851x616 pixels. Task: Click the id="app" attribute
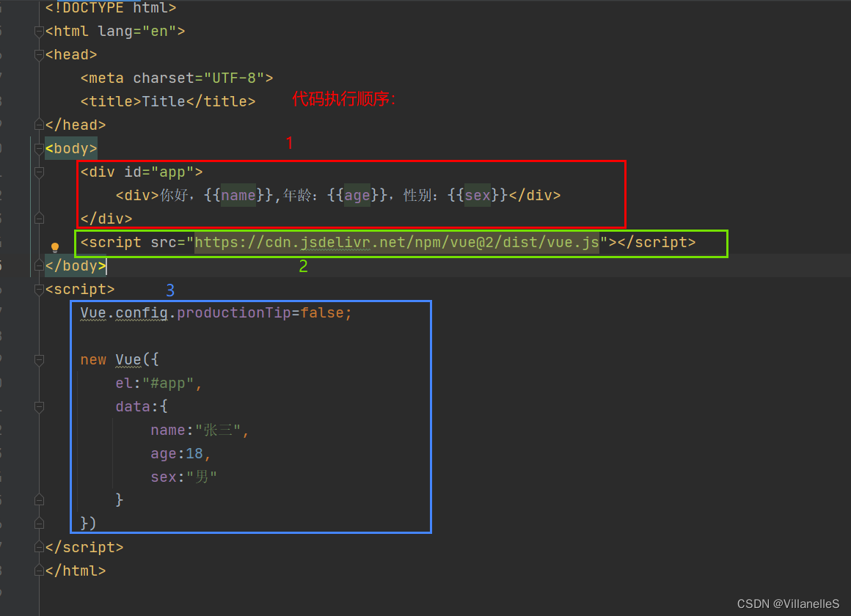(x=159, y=172)
